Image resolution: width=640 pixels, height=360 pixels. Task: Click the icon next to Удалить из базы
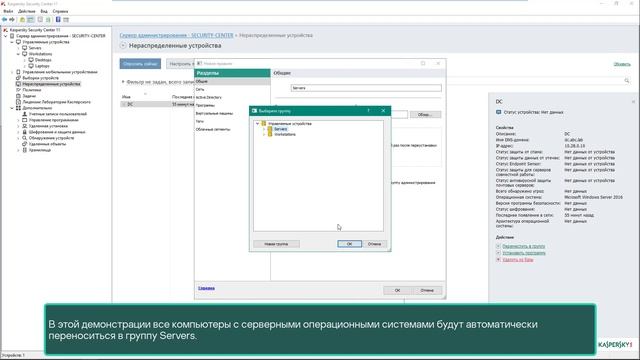(498, 259)
